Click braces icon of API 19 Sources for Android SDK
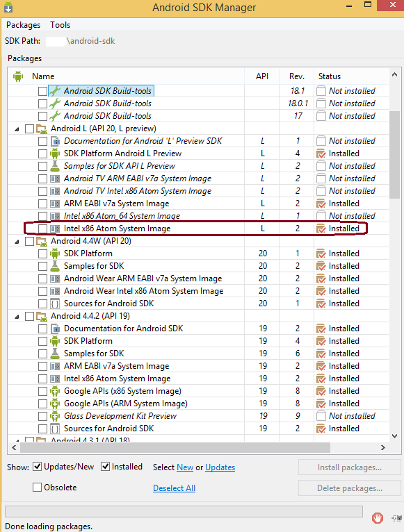 (55, 429)
